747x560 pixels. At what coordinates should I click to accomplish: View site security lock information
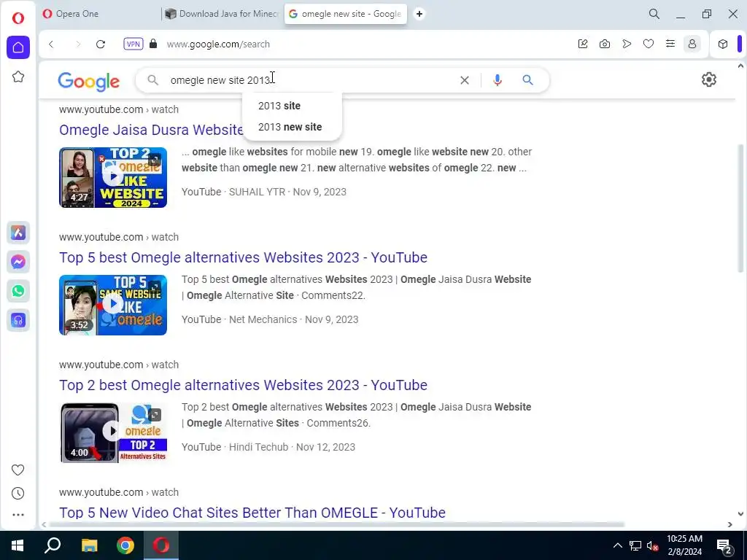[x=153, y=44]
